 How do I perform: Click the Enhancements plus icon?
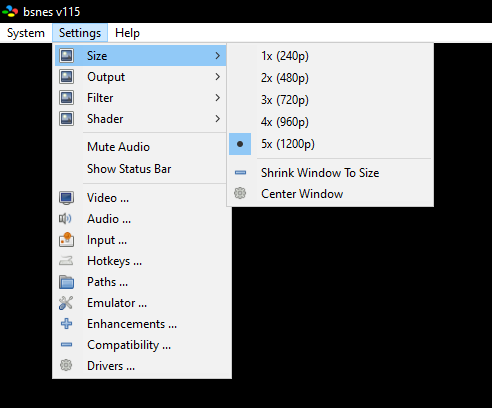[66, 324]
